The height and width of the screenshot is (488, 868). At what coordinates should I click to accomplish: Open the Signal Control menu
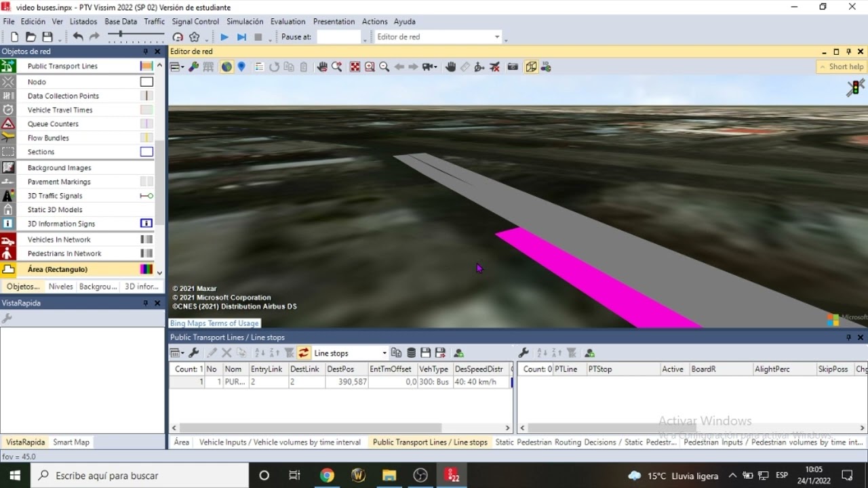[x=195, y=22]
